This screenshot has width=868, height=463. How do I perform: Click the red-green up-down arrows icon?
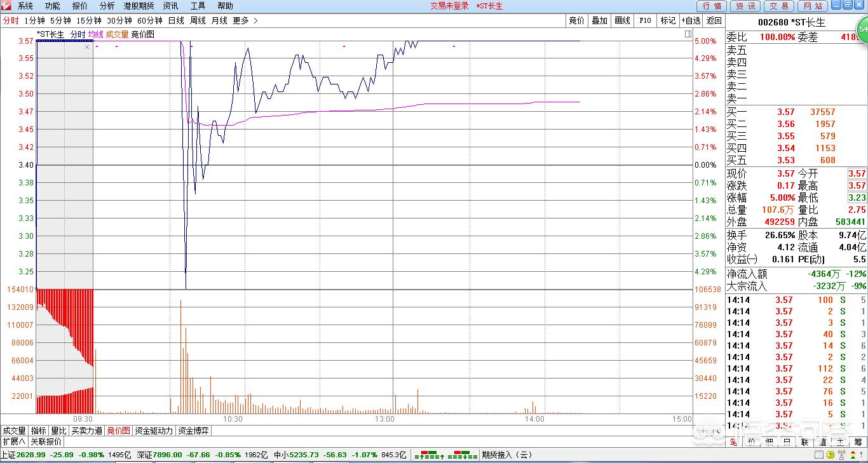(x=854, y=455)
